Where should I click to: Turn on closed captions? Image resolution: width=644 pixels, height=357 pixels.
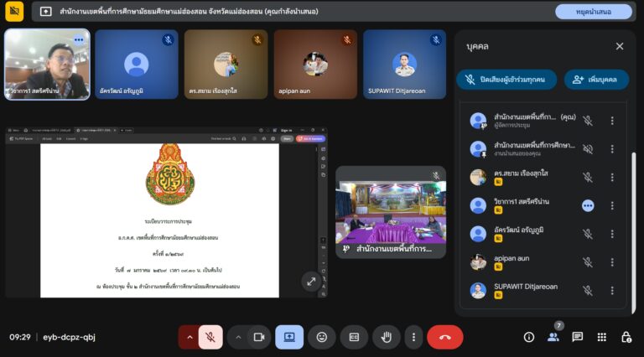(x=354, y=337)
